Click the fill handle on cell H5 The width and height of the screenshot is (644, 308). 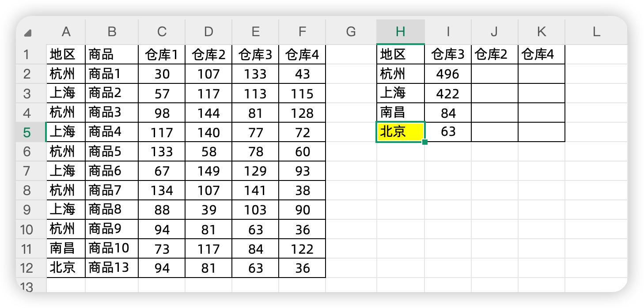(425, 142)
